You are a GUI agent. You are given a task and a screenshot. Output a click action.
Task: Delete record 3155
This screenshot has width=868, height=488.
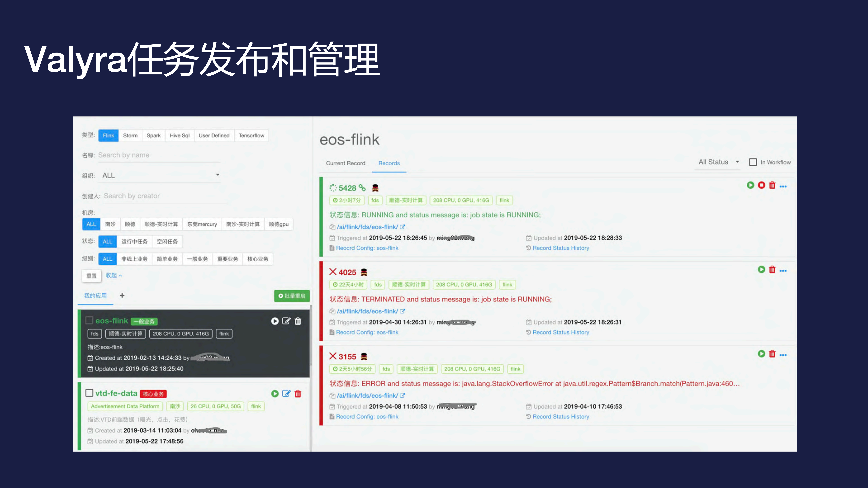click(x=772, y=354)
